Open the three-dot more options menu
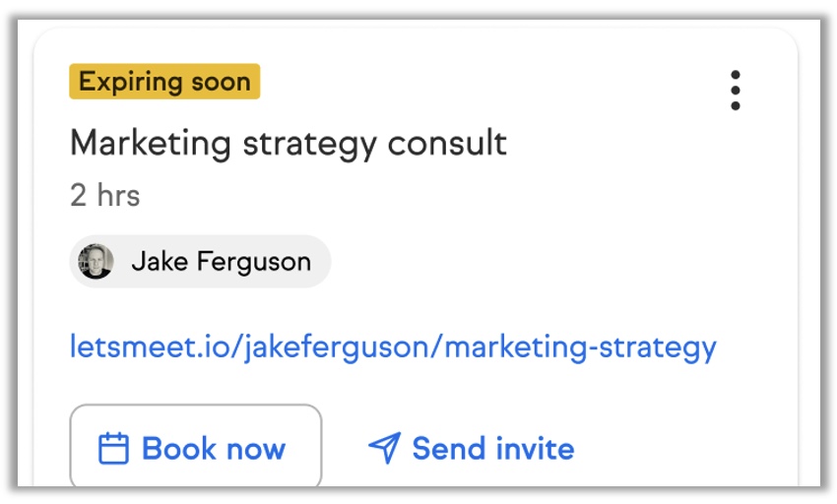Image resolution: width=837 pixels, height=504 pixels. tap(735, 91)
